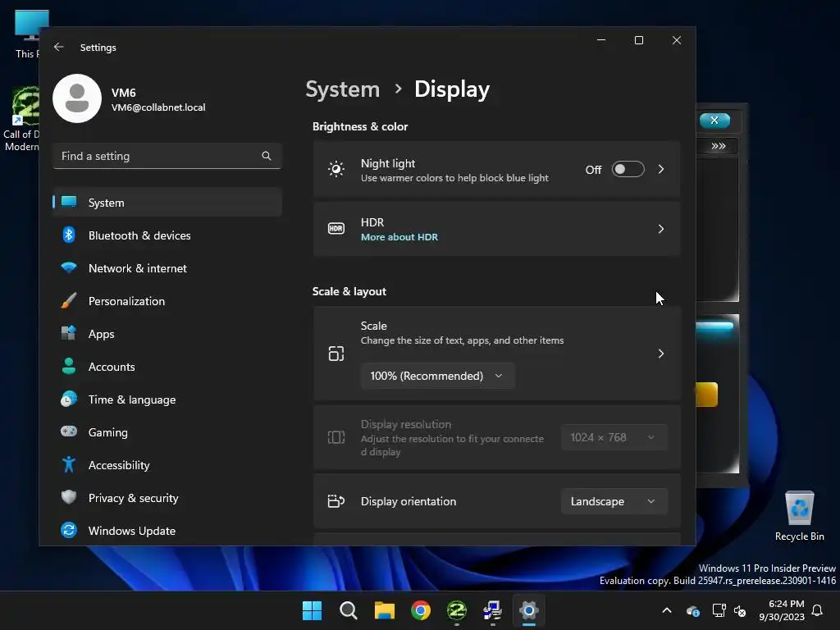Click the yellow button in background window

707,395
